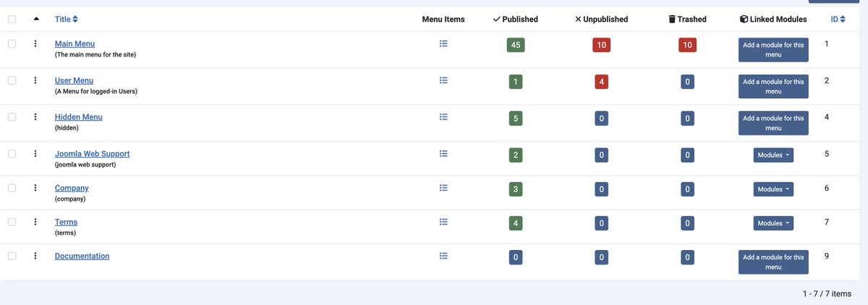Open the Joomla Web Support title link
This screenshot has height=305, width=868.
point(93,154)
